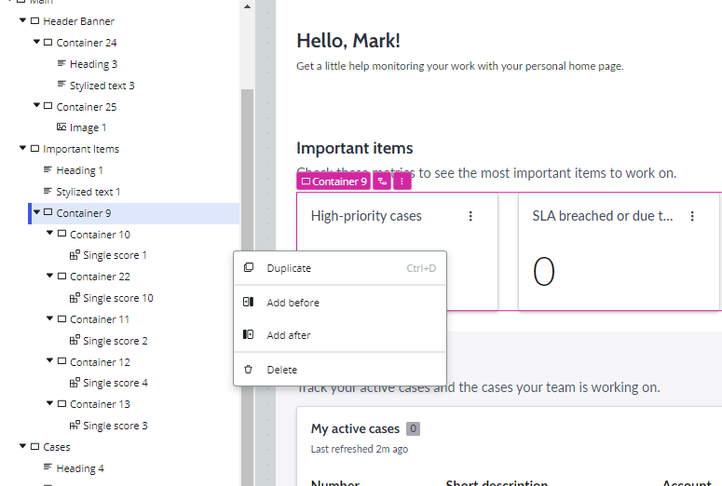
Task: Collapse the Container 9 tree node
Action: (36, 212)
